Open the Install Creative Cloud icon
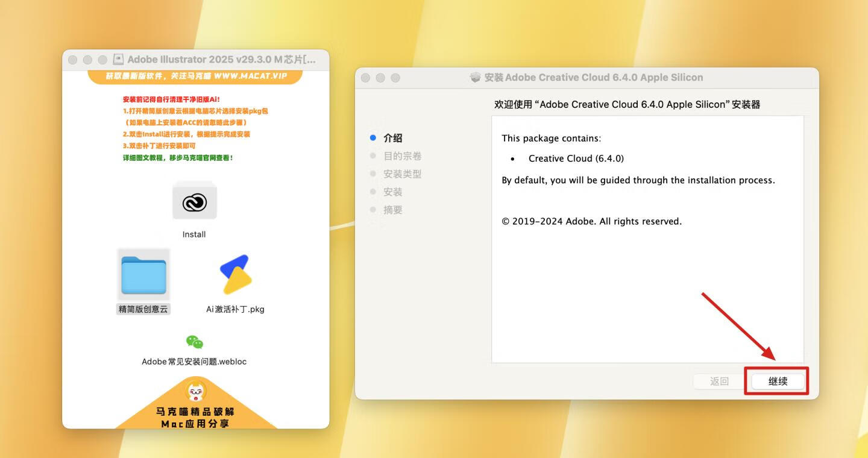The height and width of the screenshot is (458, 868). [x=195, y=202]
